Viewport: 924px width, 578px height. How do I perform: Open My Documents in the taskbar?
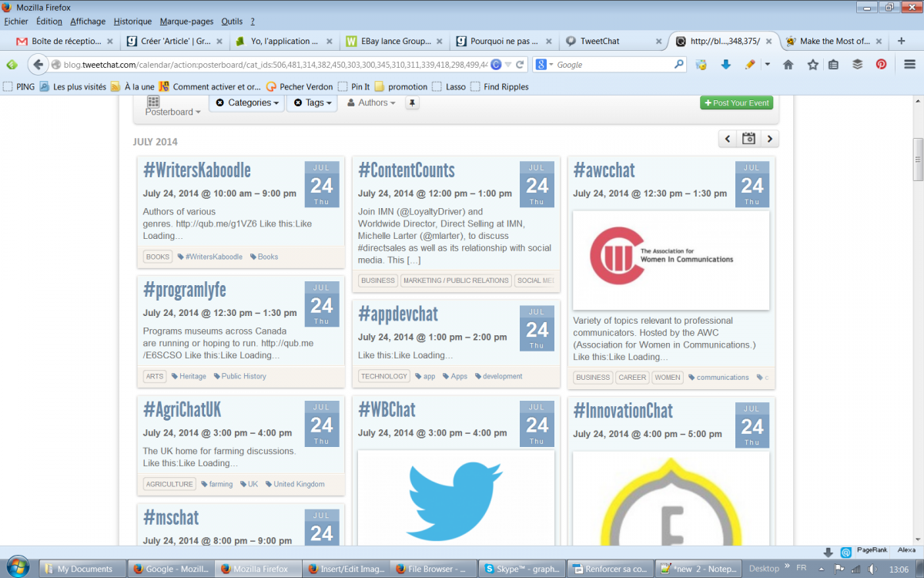pyautogui.click(x=82, y=569)
